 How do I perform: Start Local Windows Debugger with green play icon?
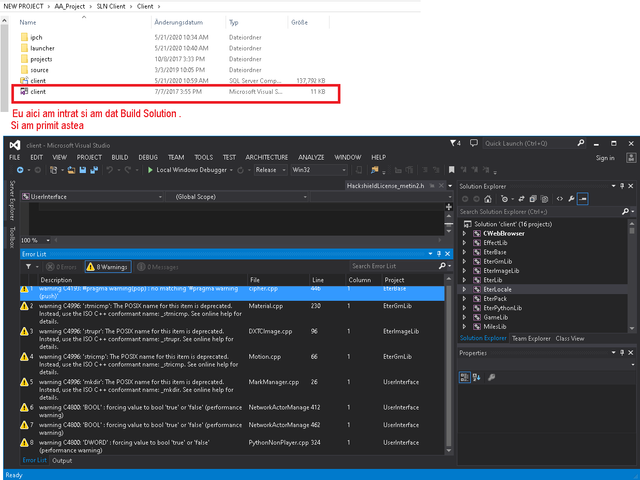coord(188,170)
